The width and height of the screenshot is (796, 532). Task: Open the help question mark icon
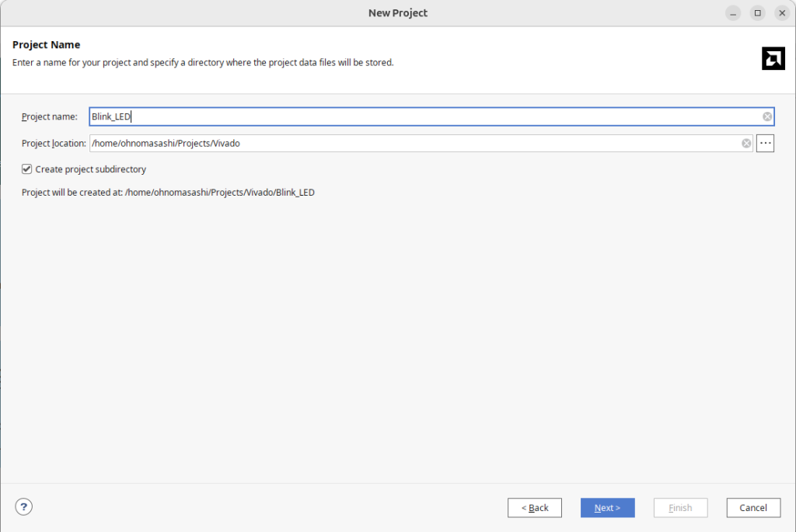24,507
